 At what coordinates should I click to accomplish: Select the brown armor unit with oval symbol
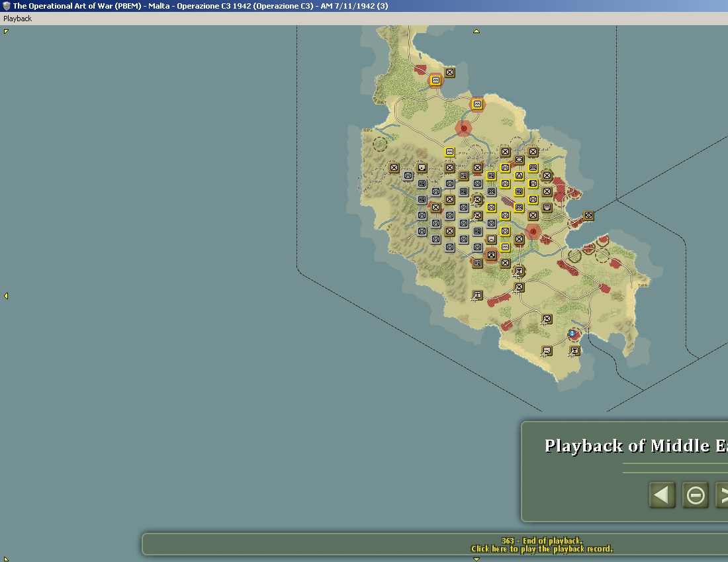tap(519, 160)
